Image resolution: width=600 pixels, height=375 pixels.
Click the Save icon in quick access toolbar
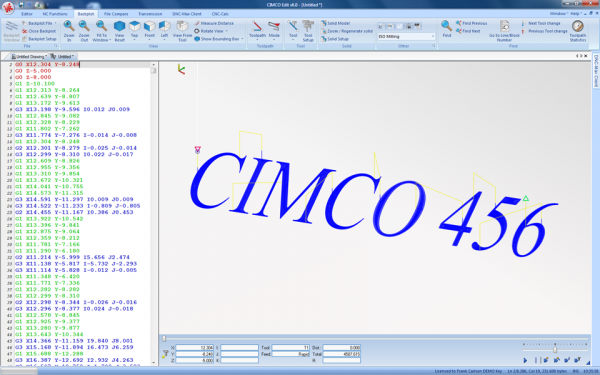pyautogui.click(x=21, y=5)
